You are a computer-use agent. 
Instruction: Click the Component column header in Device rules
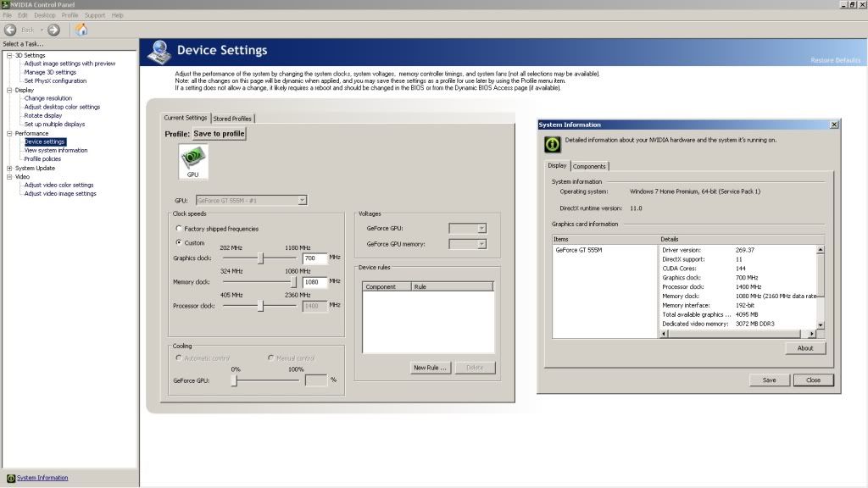pos(387,286)
